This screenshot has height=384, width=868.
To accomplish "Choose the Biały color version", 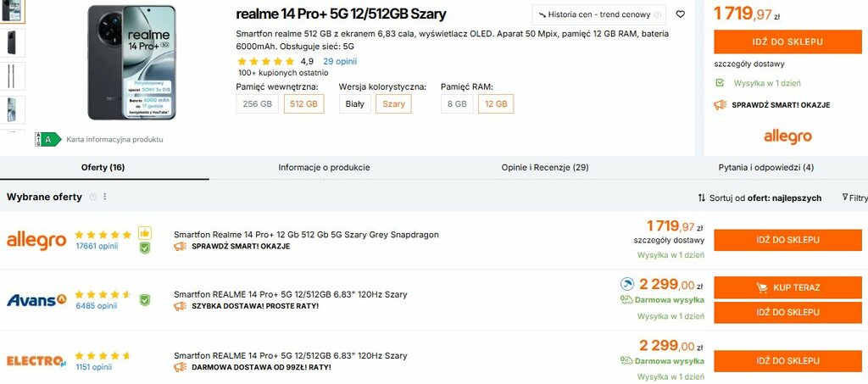I will click(354, 103).
